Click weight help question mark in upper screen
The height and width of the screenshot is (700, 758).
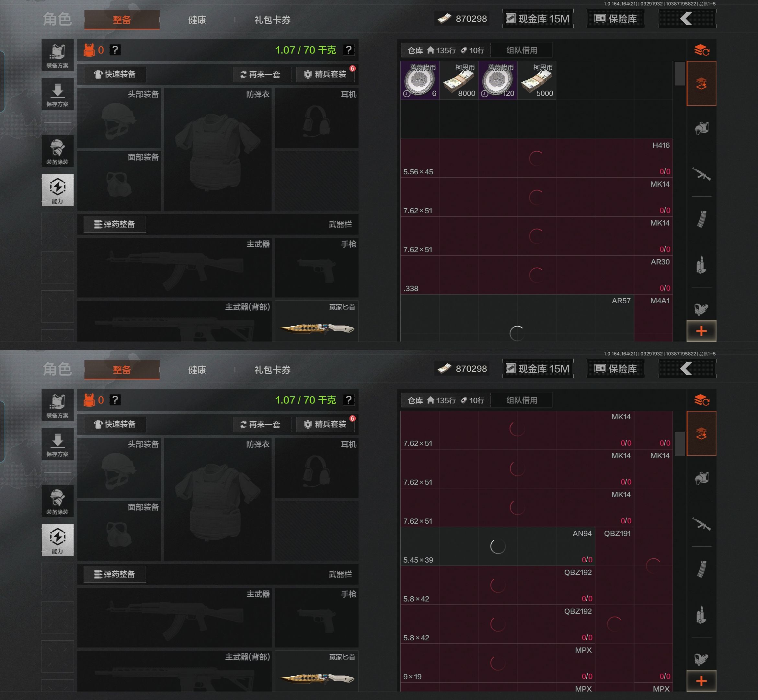point(348,50)
